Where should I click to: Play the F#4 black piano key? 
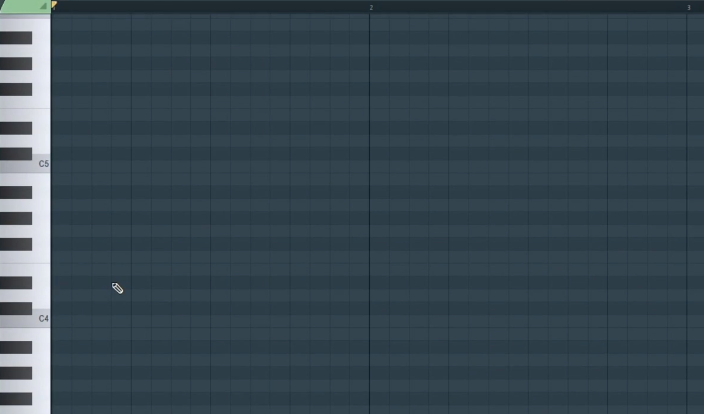coord(16,244)
